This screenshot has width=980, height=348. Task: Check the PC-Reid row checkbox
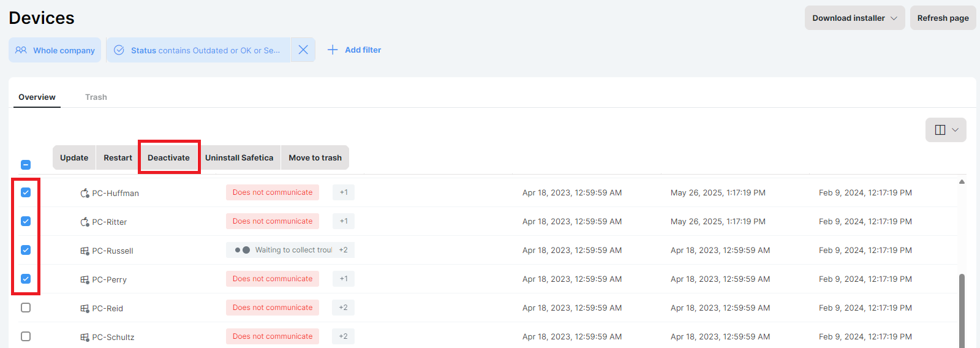click(26, 308)
